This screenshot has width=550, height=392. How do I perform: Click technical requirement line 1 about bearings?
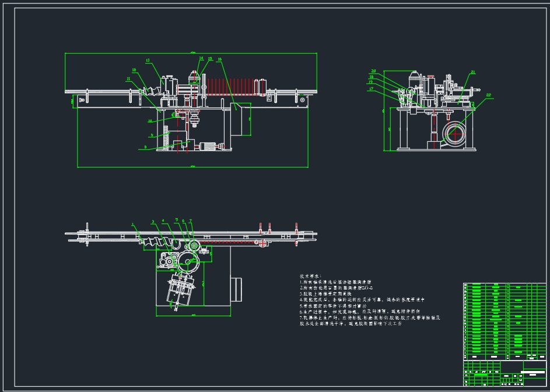pyautogui.click(x=336, y=282)
